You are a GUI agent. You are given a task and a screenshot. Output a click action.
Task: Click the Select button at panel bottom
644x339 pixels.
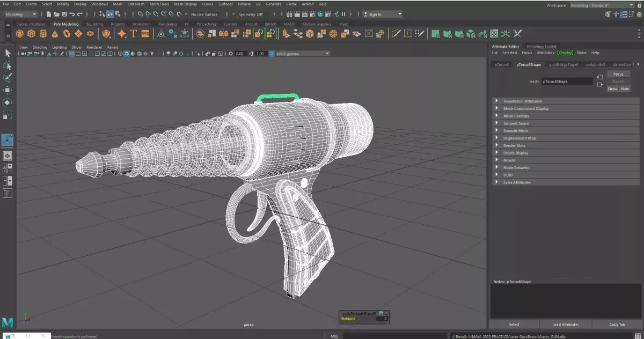coord(514,325)
